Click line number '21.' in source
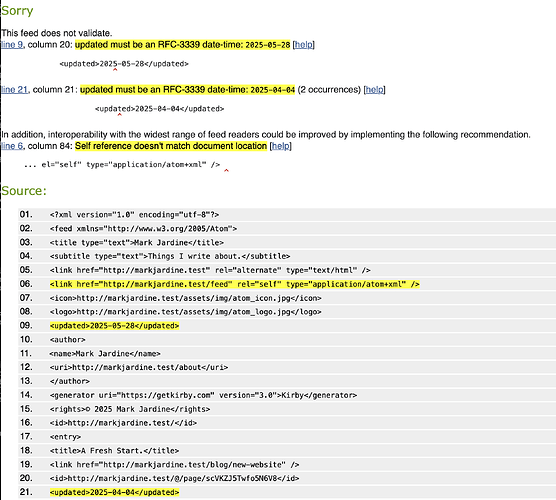Viewport: 556px width, 500px height. (x=26, y=492)
